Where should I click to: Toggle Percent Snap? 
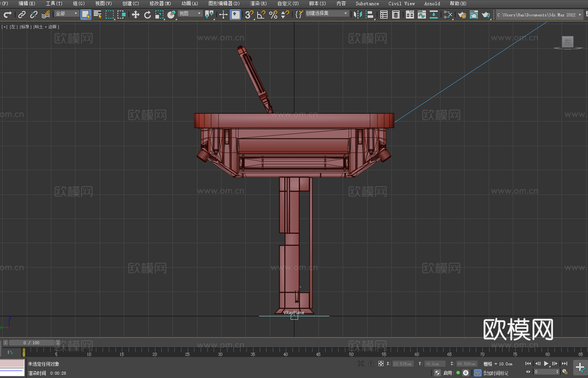pyautogui.click(x=273, y=14)
